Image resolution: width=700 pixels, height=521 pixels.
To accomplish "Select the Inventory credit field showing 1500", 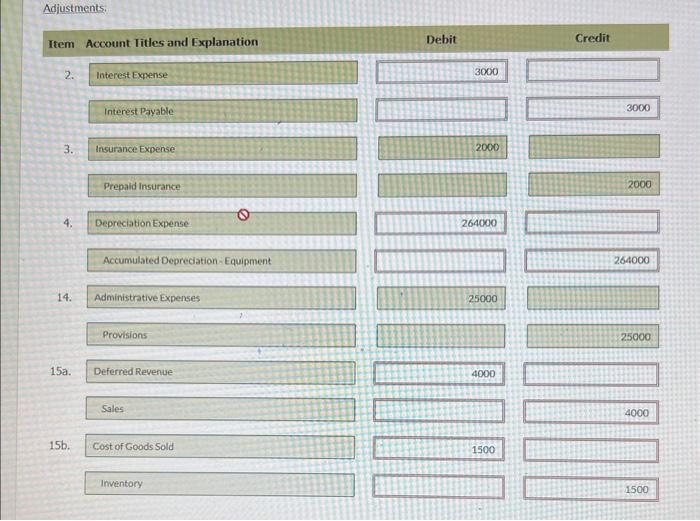I will pyautogui.click(x=591, y=488).
